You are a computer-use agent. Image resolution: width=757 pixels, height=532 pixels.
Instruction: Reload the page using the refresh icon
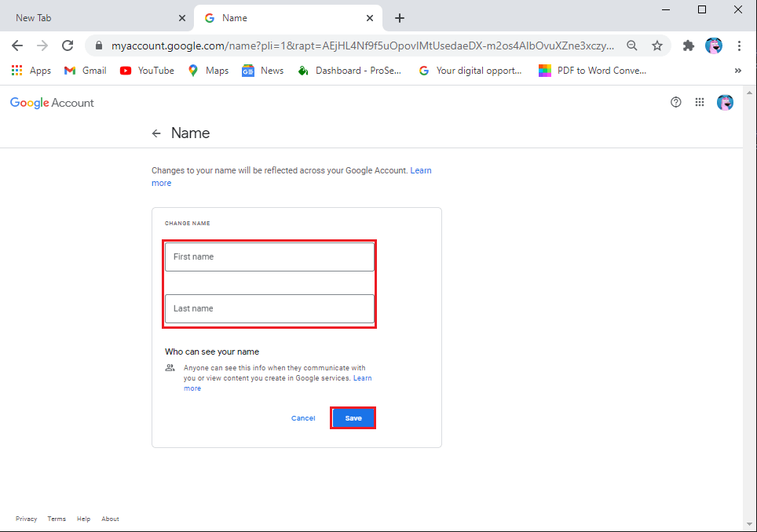tap(68, 46)
